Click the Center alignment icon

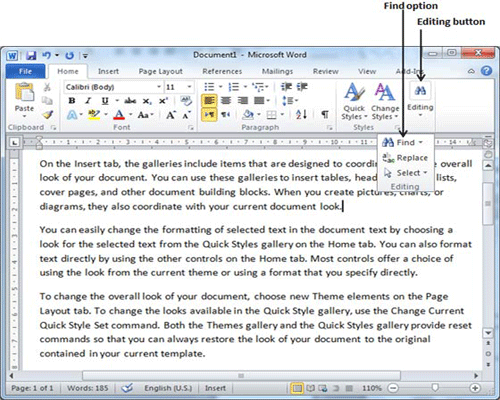tap(226, 100)
